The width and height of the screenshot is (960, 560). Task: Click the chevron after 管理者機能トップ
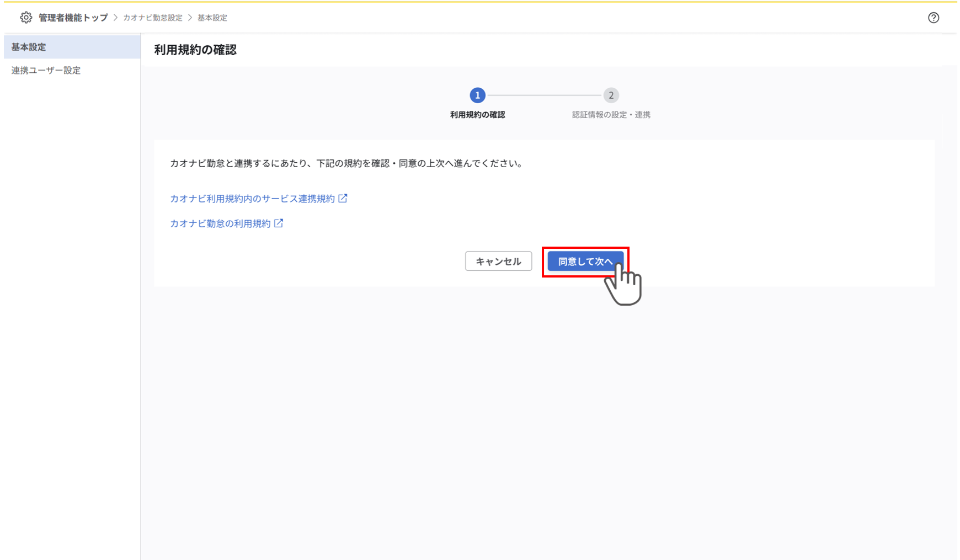click(116, 17)
